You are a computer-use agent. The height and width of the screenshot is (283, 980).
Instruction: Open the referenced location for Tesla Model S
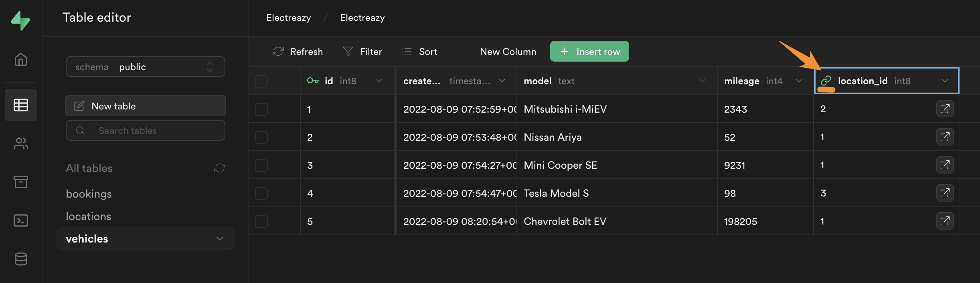pyautogui.click(x=945, y=193)
